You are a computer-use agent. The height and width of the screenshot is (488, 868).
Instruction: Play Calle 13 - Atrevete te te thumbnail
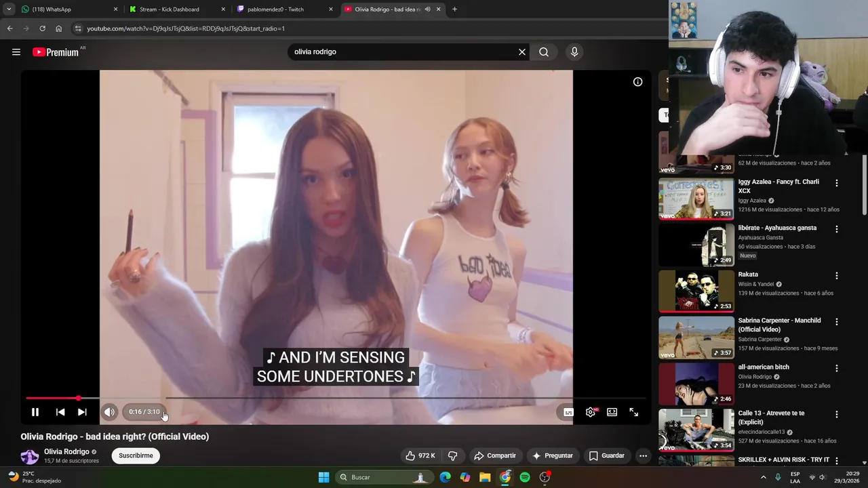coord(696,430)
